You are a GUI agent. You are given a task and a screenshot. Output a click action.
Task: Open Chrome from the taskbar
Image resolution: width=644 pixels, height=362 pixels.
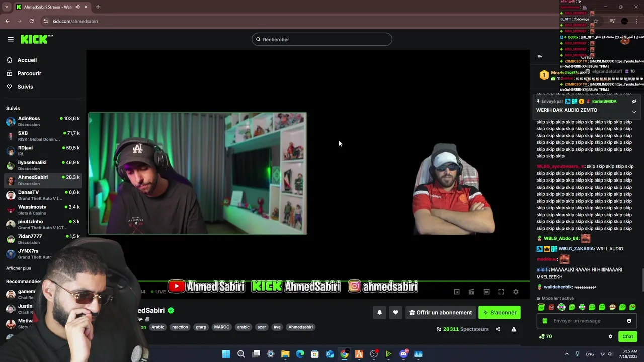click(344, 354)
